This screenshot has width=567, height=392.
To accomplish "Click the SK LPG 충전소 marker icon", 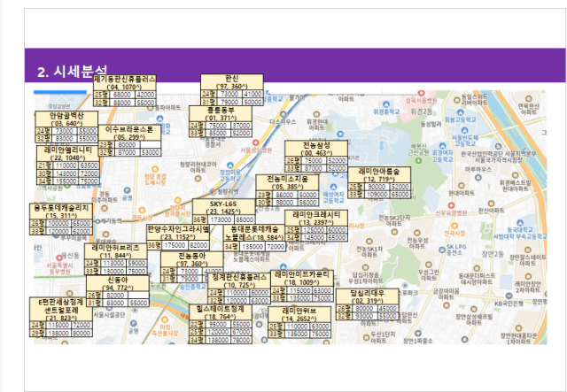I will 441,250.
